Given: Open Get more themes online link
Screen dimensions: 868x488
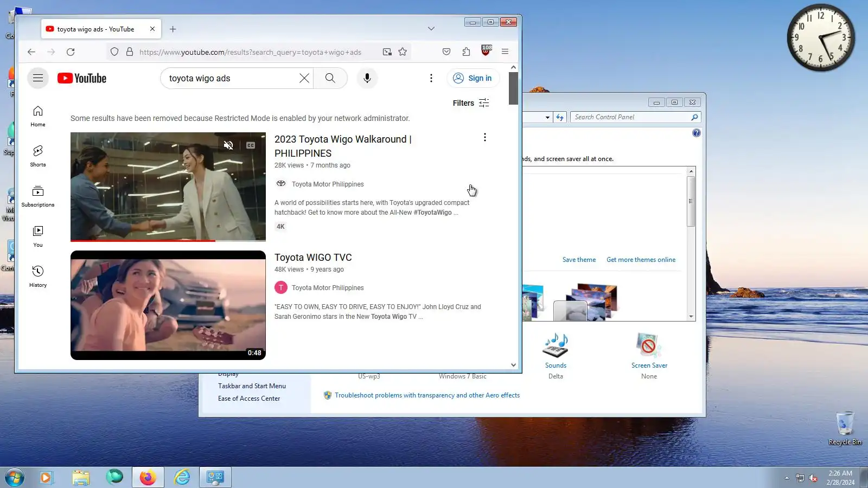Looking at the screenshot, I should tap(641, 260).
